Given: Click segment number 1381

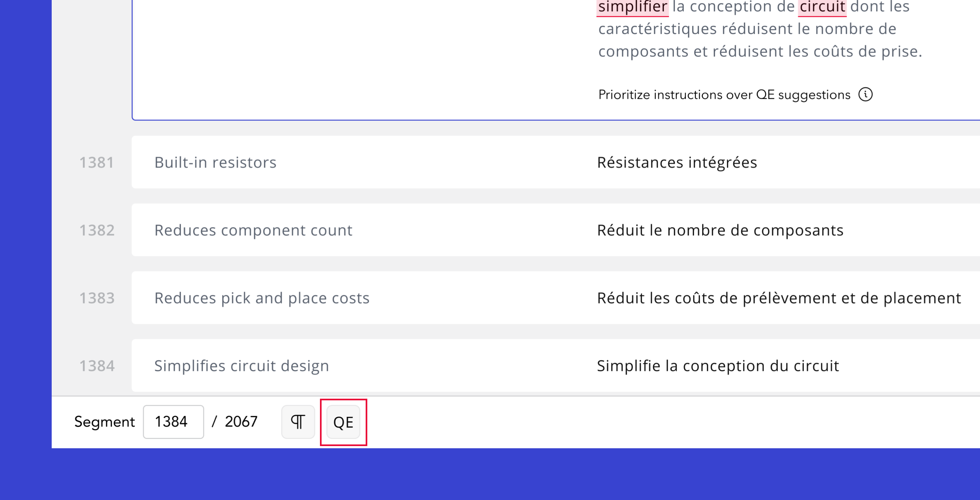Looking at the screenshot, I should 97,163.
